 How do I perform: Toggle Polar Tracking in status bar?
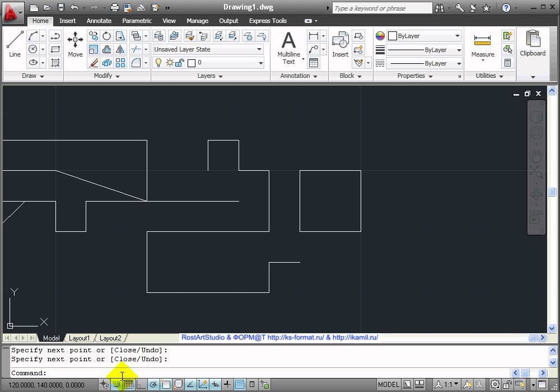click(153, 385)
